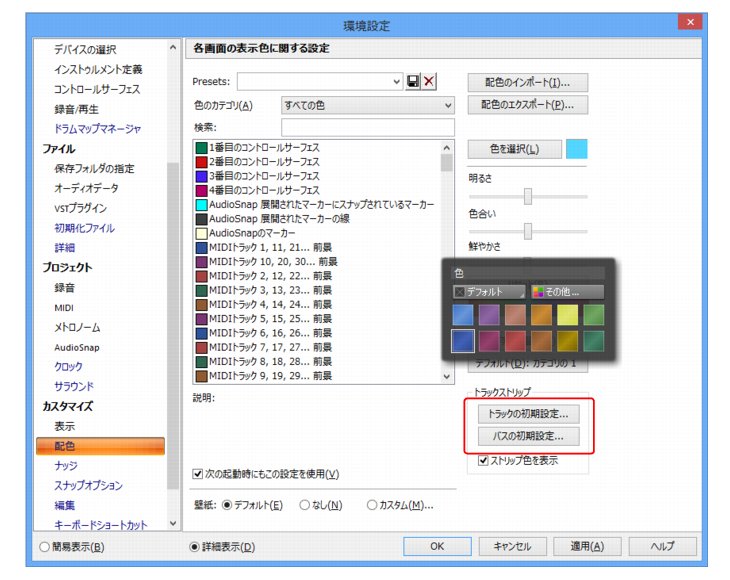Click トラックの初期設定 button
The height and width of the screenshot is (580, 730).
[x=528, y=414]
